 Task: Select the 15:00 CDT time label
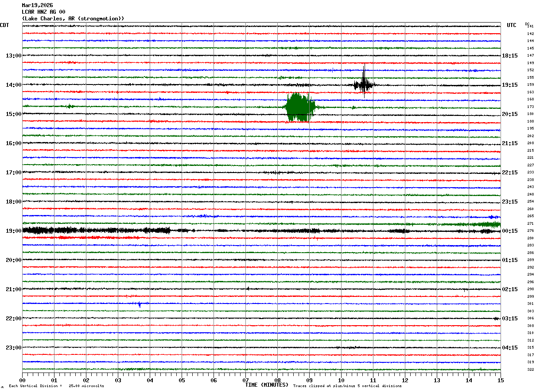[13, 114]
